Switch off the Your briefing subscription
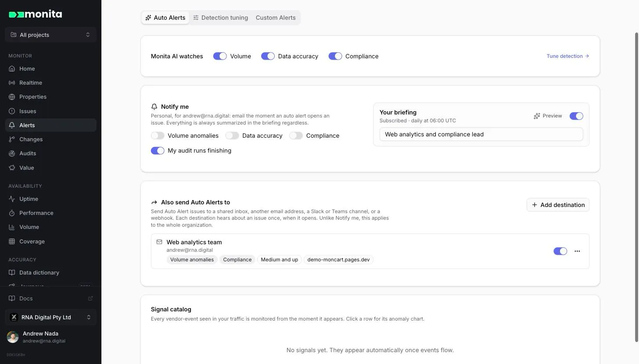 click(576, 116)
